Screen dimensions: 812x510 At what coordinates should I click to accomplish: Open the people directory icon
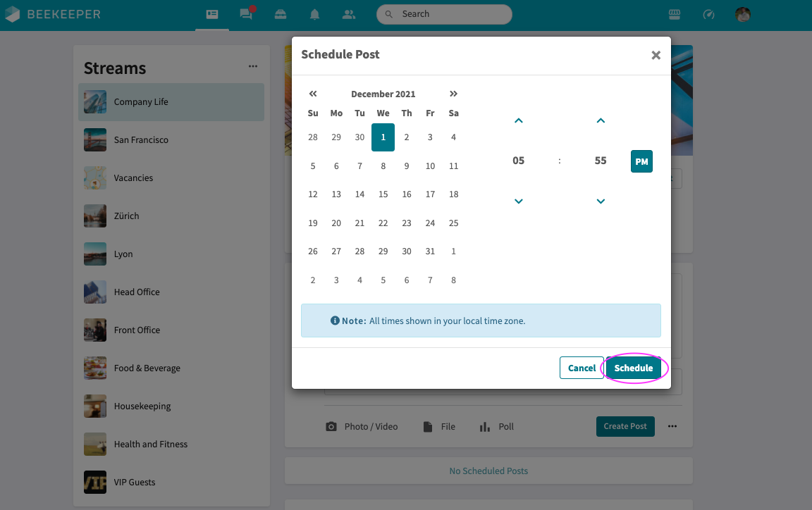pos(349,14)
